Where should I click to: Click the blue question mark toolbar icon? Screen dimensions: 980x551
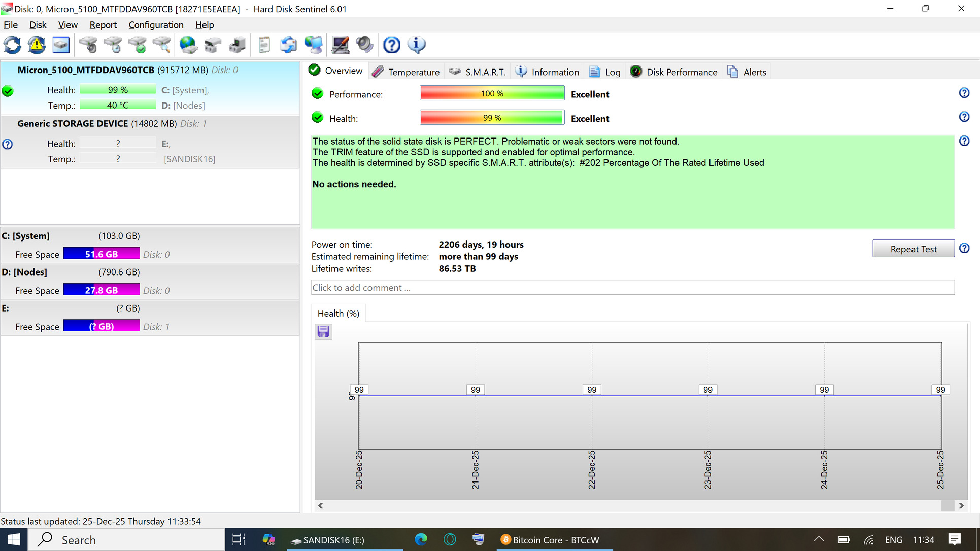(x=391, y=45)
